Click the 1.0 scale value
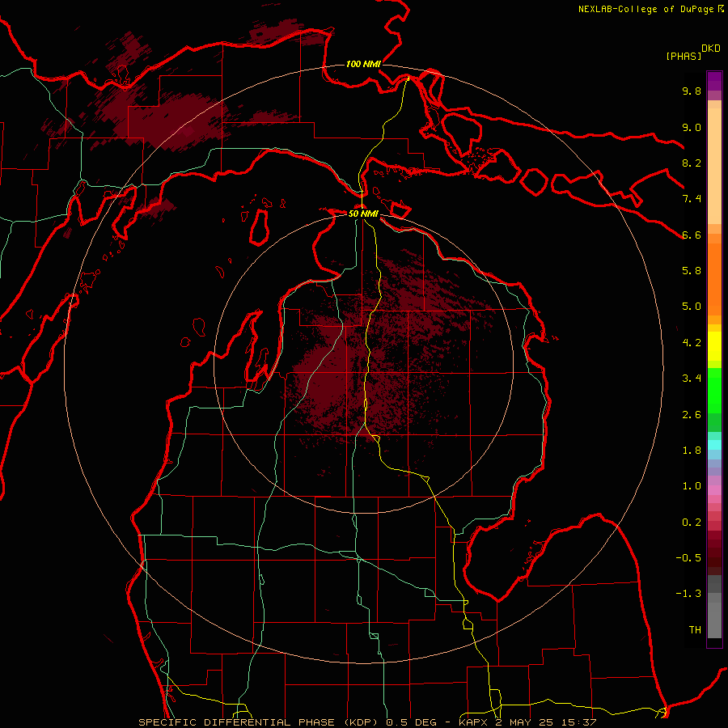728x728 pixels. pyautogui.click(x=692, y=486)
